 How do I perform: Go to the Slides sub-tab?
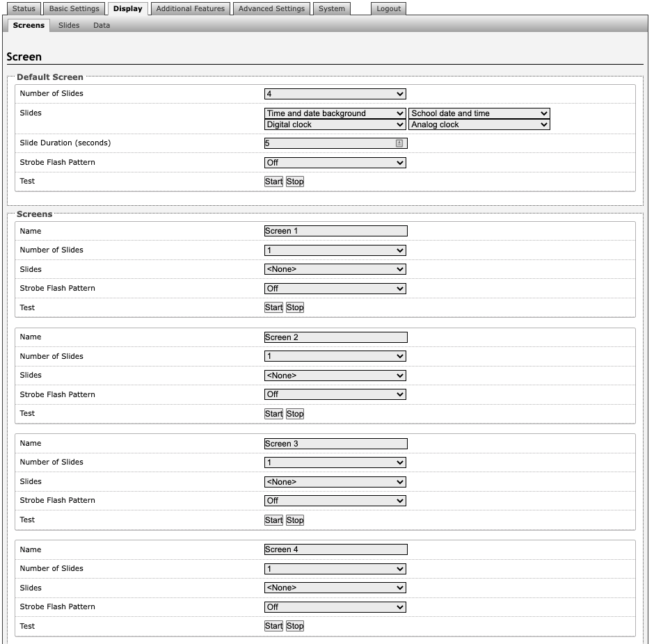point(69,26)
